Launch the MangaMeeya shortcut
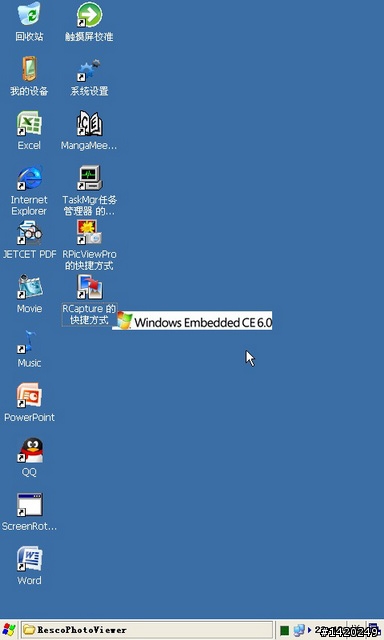Viewport: 384px width, 640px height. pyautogui.click(x=89, y=123)
